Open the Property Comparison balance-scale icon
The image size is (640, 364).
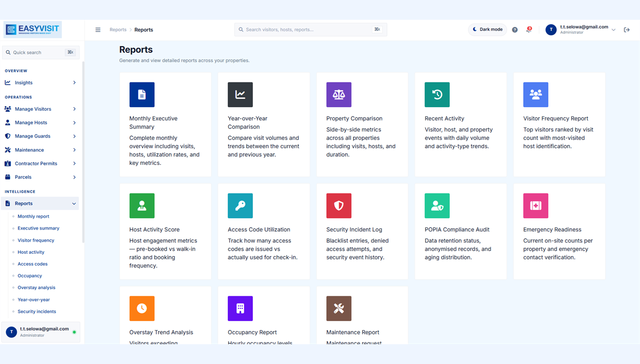coord(339,95)
